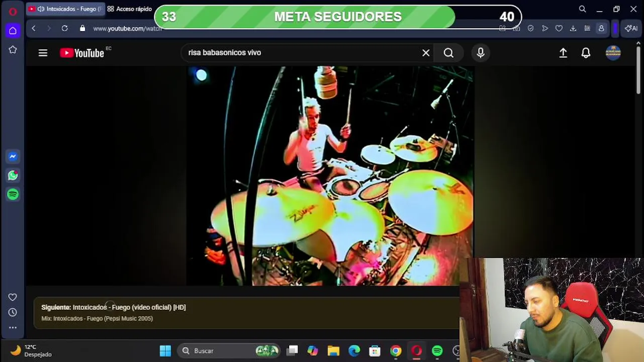Start voice search with microphone
644x362 pixels.
click(x=481, y=53)
